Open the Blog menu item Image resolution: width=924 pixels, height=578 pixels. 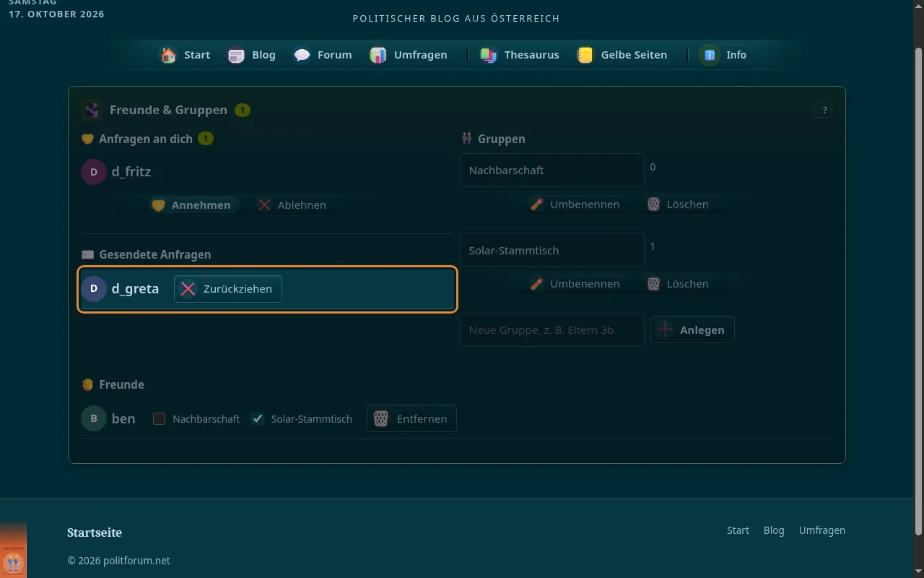(x=251, y=55)
